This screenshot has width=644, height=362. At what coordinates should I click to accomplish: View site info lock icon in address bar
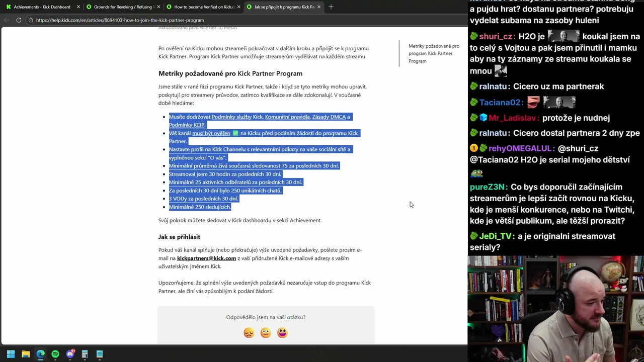pos(31,20)
